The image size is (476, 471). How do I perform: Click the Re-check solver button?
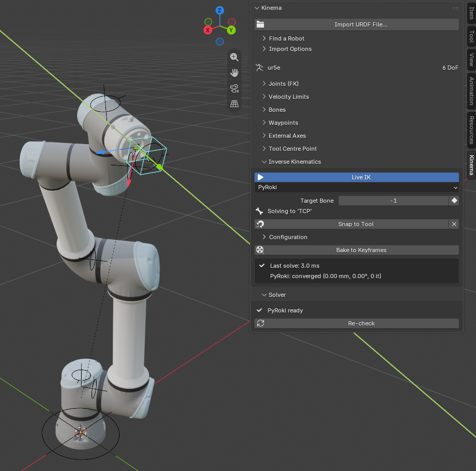tap(356, 323)
